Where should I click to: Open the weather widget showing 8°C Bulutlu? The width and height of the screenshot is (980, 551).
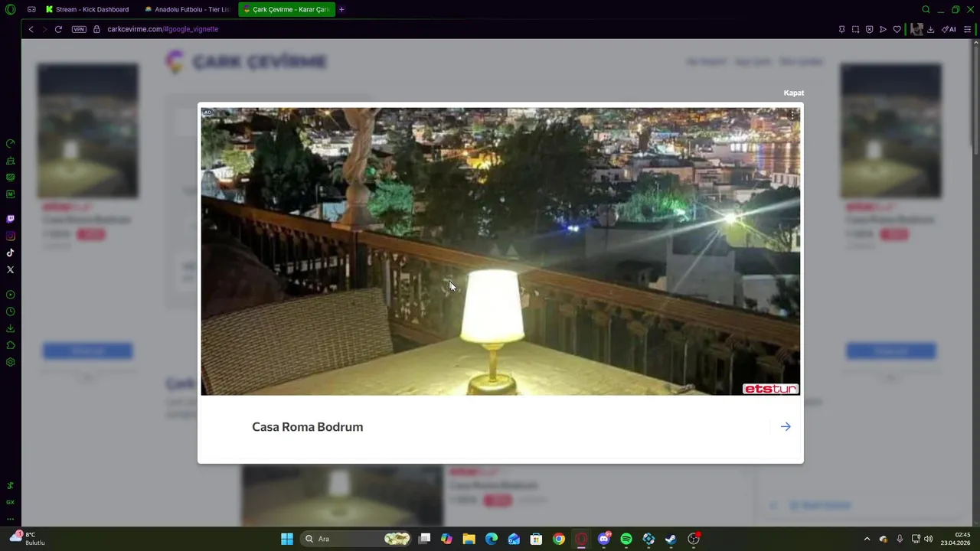click(28, 539)
